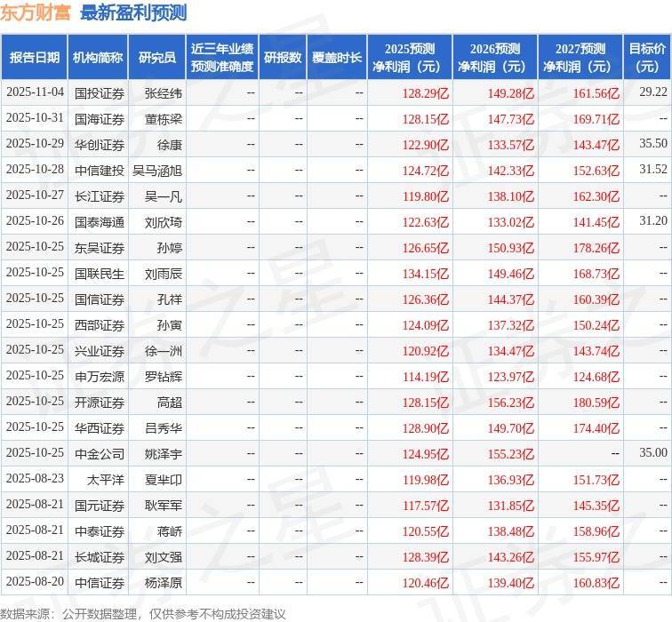Select the 报告日期 column header

click(x=35, y=58)
